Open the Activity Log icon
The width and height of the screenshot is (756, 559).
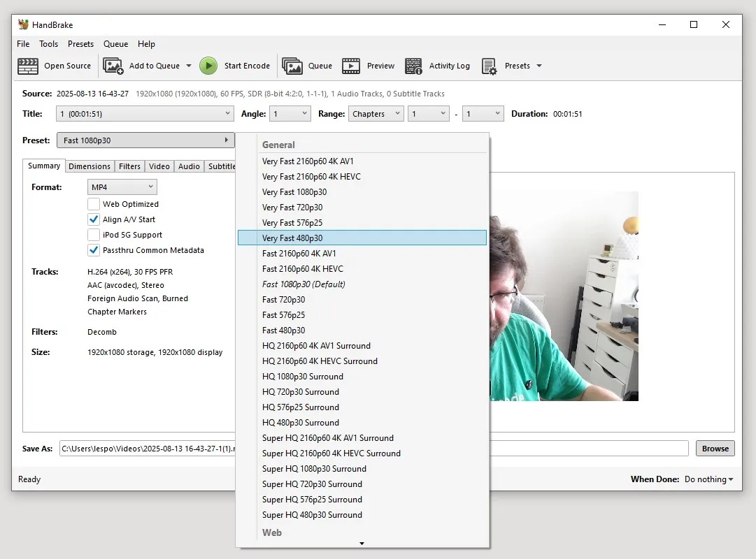pos(414,66)
